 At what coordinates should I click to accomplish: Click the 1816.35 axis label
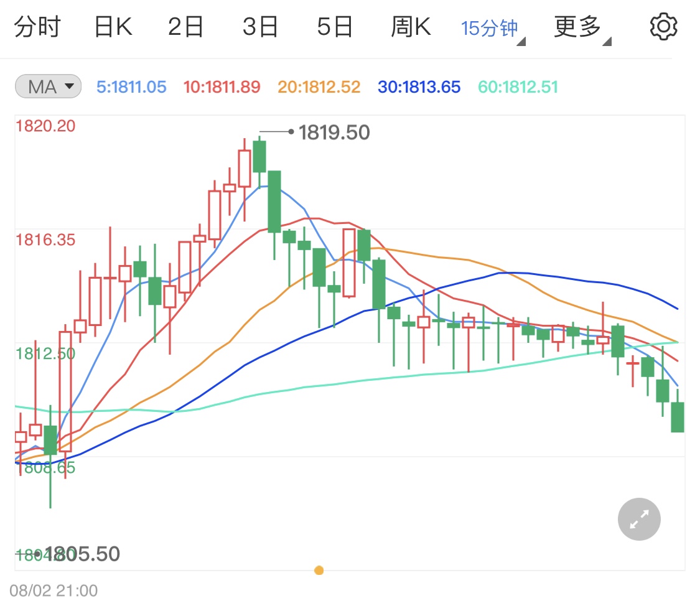45,240
